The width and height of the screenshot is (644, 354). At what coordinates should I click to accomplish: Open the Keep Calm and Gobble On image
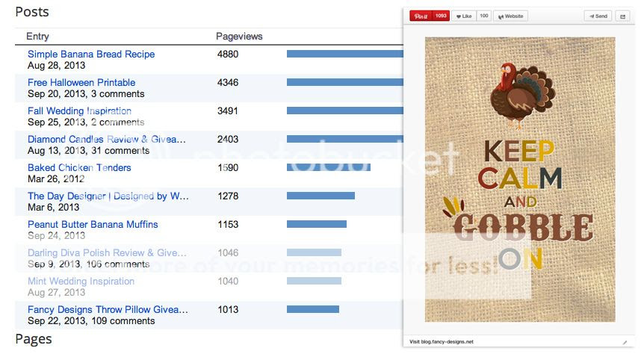520,179
